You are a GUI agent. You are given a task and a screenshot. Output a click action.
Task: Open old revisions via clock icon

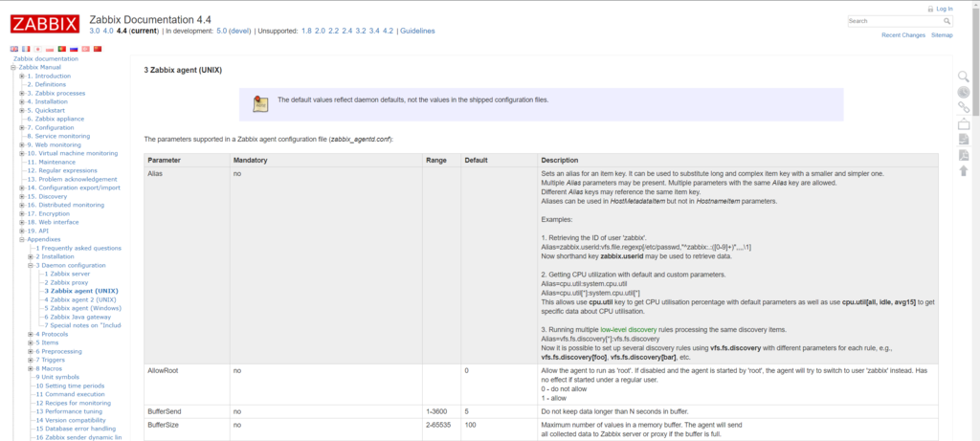964,92
